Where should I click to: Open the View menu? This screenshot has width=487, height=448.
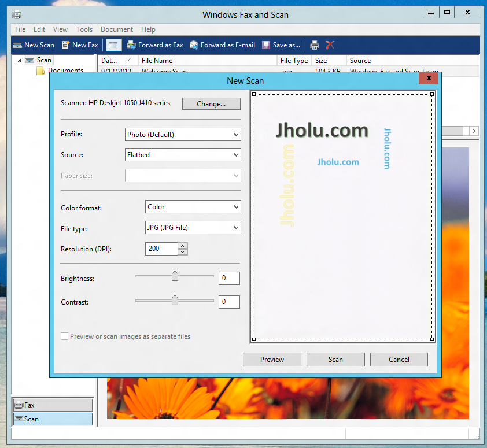click(60, 29)
